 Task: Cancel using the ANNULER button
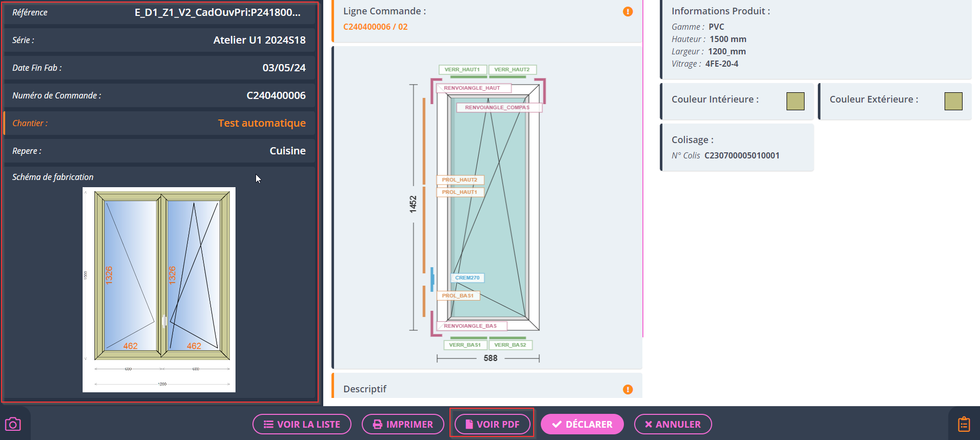click(x=672, y=424)
